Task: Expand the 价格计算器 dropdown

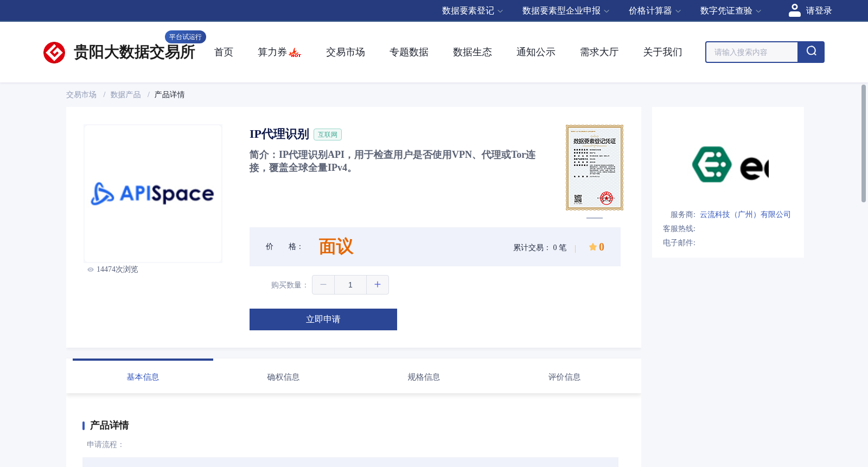Action: 655,11
